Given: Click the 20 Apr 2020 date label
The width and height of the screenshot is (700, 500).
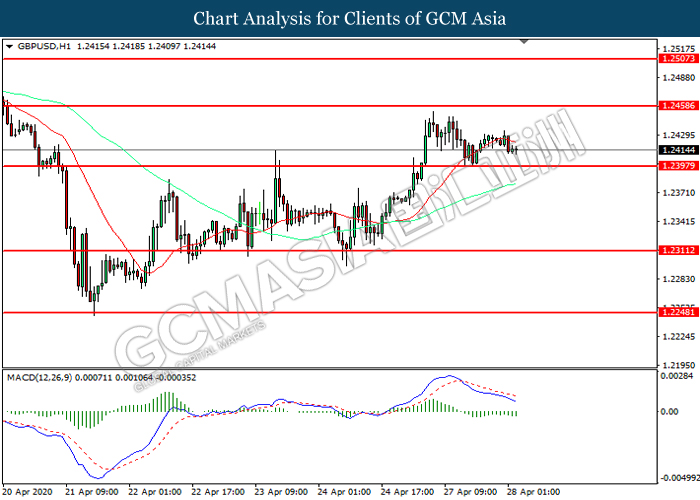Looking at the screenshot, I should pos(28,492).
